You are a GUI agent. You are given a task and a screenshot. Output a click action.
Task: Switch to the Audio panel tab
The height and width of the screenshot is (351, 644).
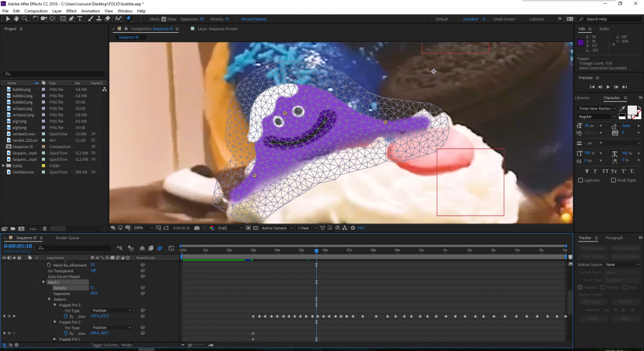(604, 29)
